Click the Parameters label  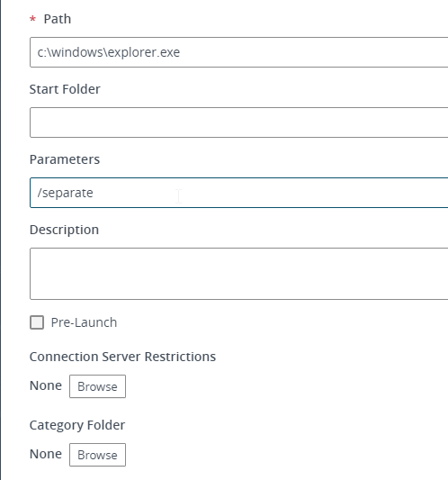coord(65,159)
